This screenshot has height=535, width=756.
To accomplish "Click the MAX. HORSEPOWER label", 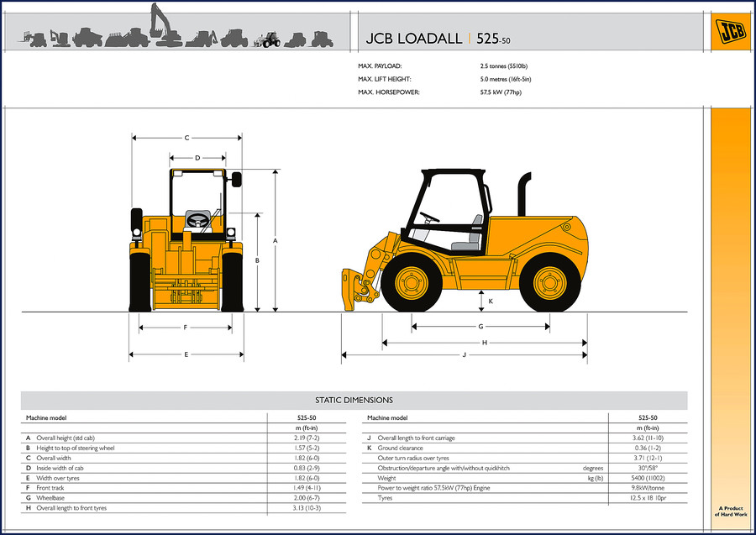I will 389,92.
